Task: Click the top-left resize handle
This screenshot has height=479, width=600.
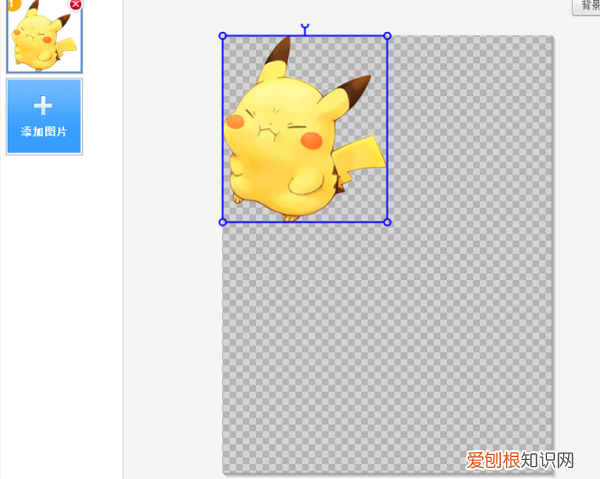Action: [223, 36]
